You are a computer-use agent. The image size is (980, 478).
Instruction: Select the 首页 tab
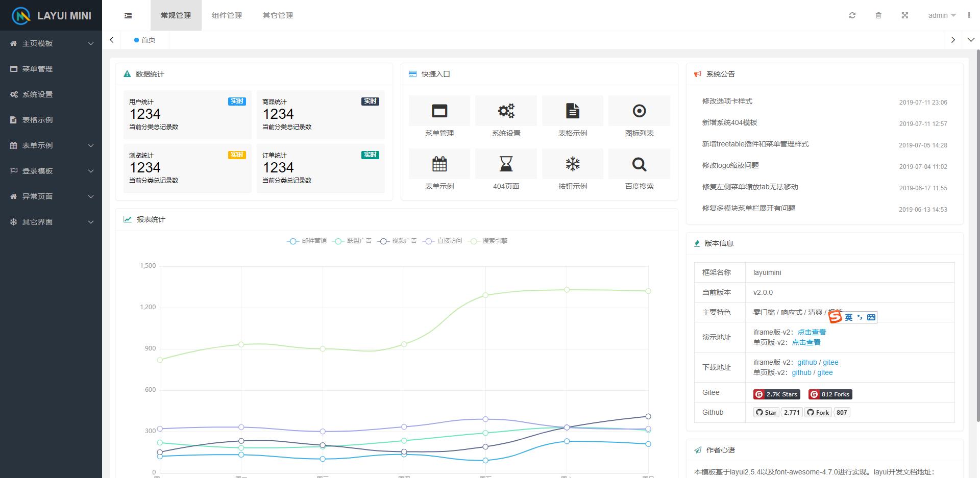tap(145, 39)
